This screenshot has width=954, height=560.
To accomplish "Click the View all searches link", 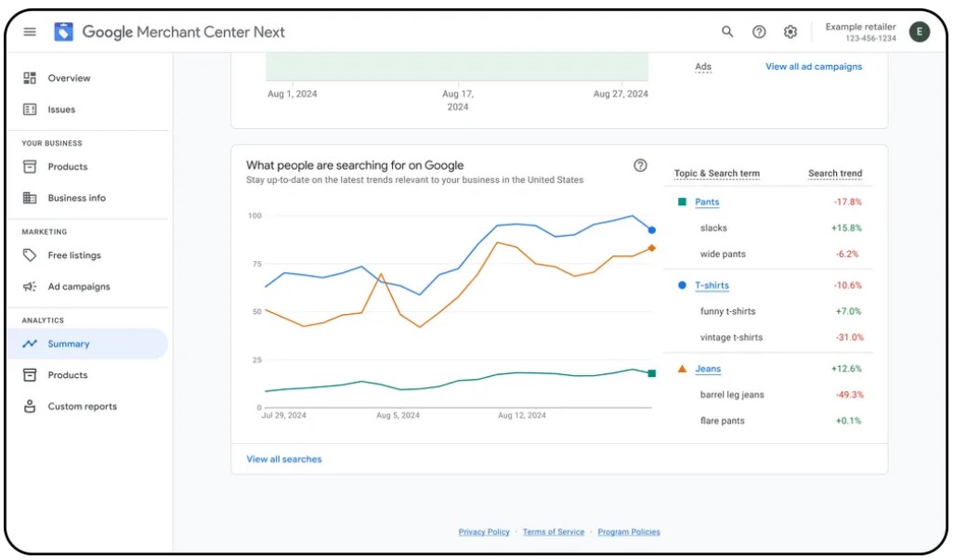I will (283, 459).
